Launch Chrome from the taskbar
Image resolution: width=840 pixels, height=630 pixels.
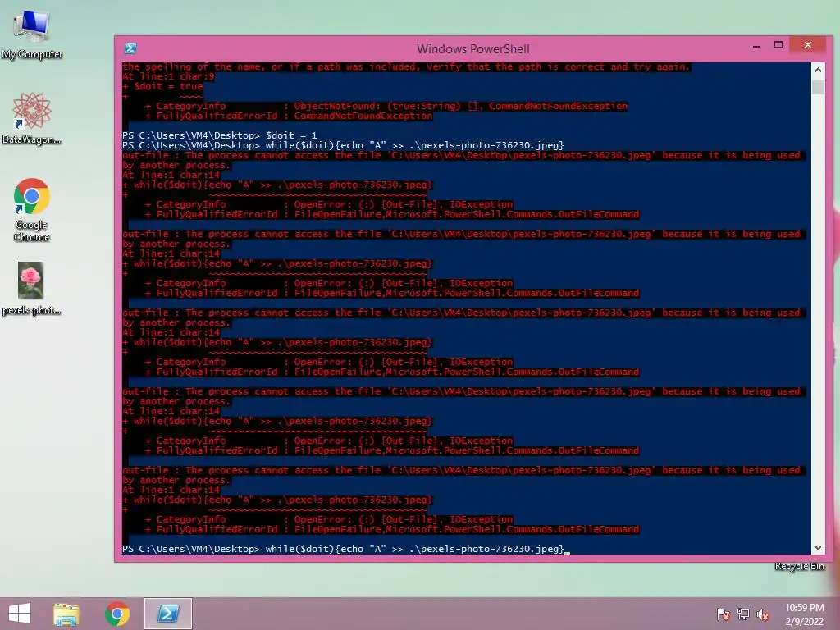coord(116,614)
